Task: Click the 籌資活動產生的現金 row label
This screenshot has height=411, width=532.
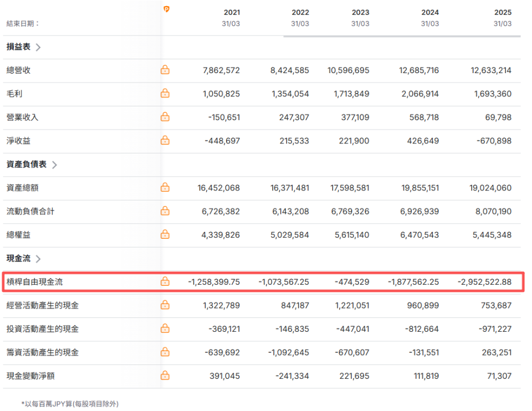Action: [x=43, y=352]
